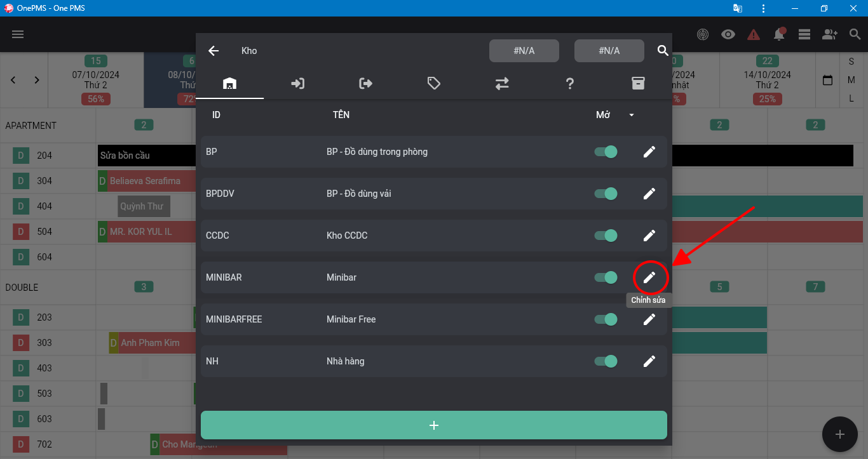Open the price tag tab
This screenshot has width=868, height=459.
[x=434, y=83]
